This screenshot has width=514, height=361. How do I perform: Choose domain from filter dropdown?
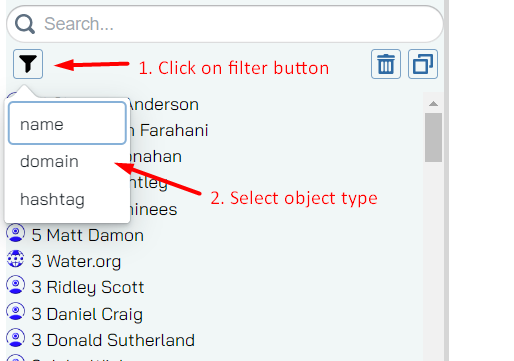point(67,161)
